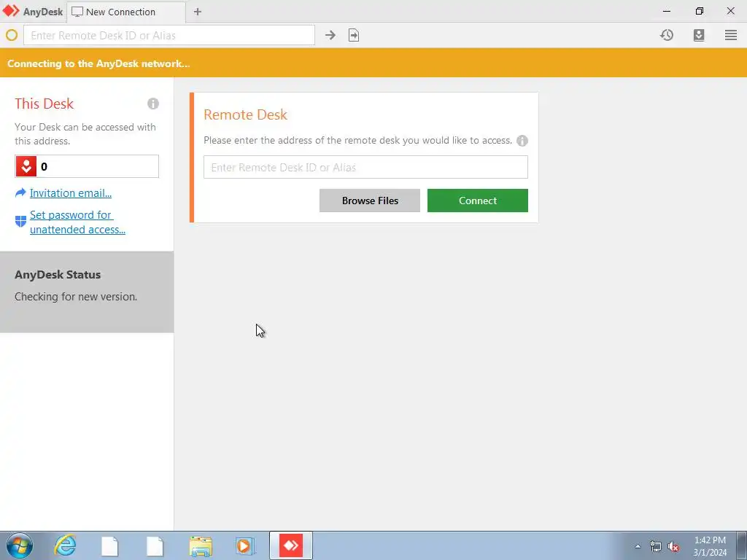Open Windows Media Player from taskbar
The image size is (747, 560).
pyautogui.click(x=245, y=546)
